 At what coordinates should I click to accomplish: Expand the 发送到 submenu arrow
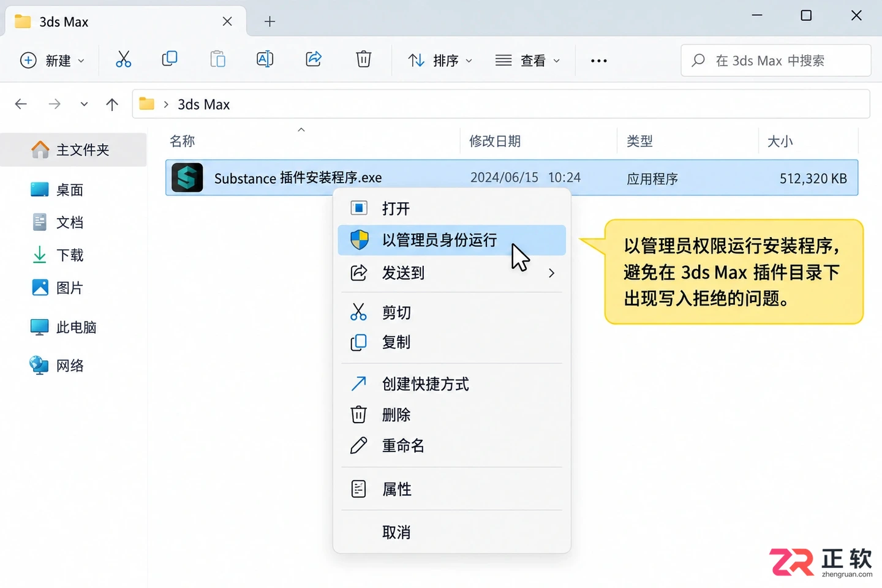(x=551, y=273)
